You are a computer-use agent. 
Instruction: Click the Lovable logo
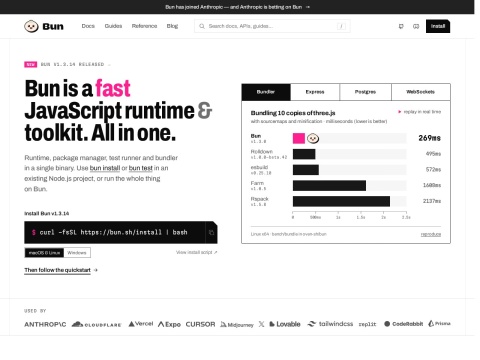[x=285, y=324]
